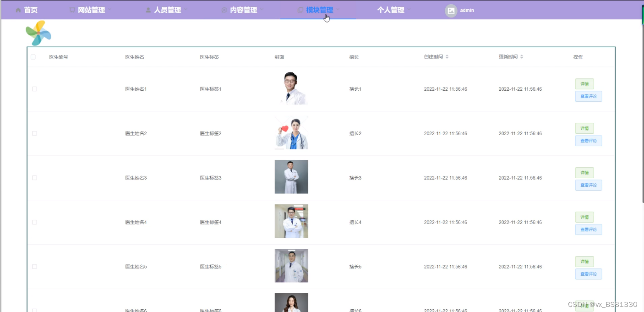Viewport: 644px width, 312px height.
Task: Click 更新时间 date in 医生姓名3 row
Action: [x=520, y=178]
